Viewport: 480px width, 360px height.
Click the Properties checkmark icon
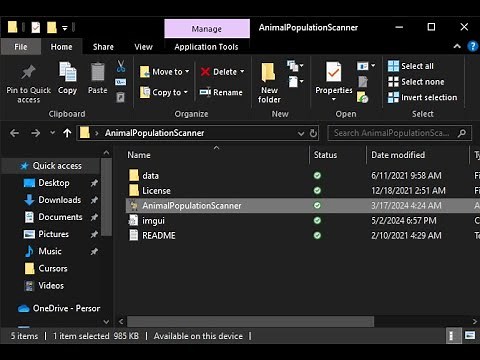pos(333,72)
